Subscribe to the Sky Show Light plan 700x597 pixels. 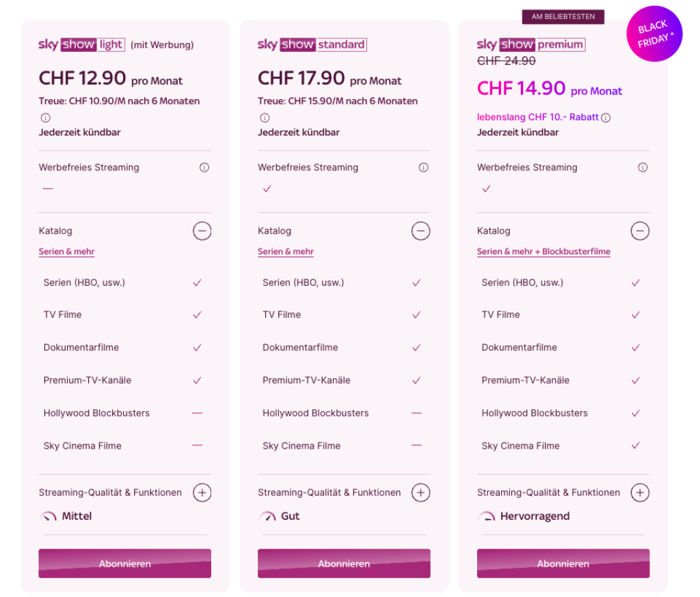click(124, 563)
